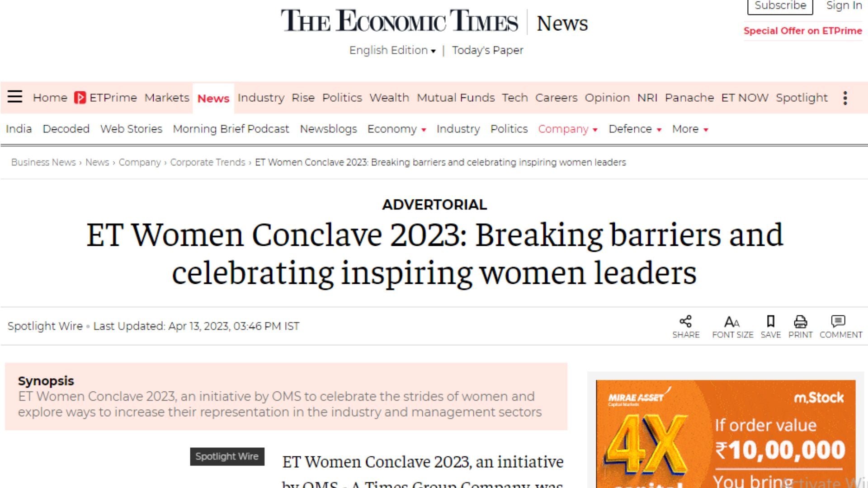Click the ETPrime red logo icon
Image resolution: width=868 pixels, height=488 pixels.
80,98
